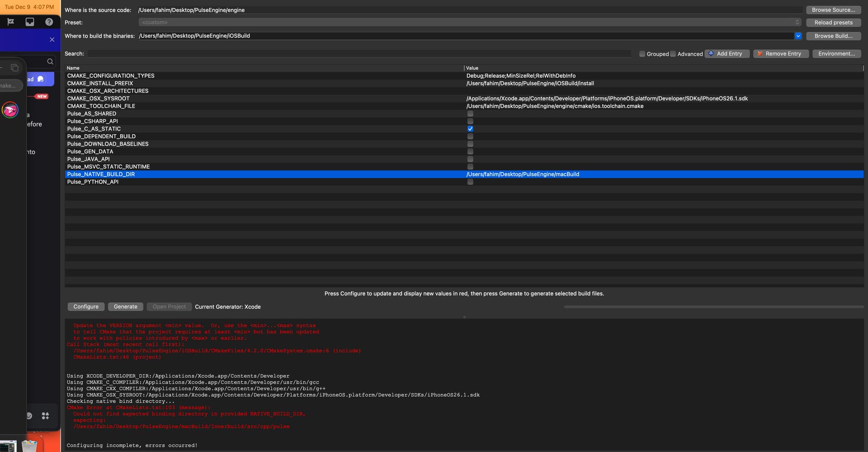
Task: Click the Value column header
Action: click(472, 68)
